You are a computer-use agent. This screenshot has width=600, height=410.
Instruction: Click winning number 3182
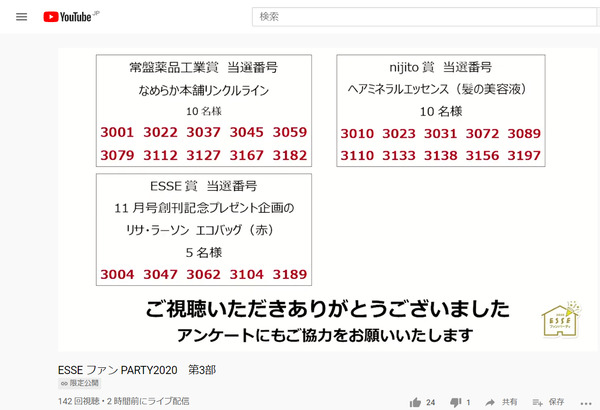(290, 155)
